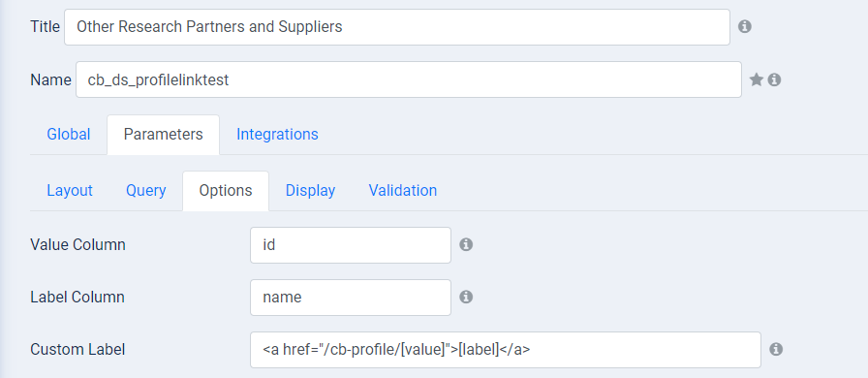Click into the Title text field
This screenshot has height=378, width=868.
click(397, 26)
